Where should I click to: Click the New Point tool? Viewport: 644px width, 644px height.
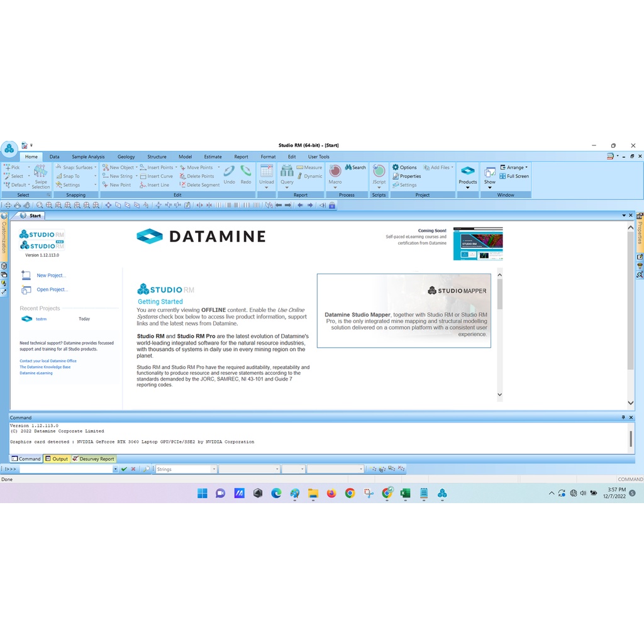[116, 185]
